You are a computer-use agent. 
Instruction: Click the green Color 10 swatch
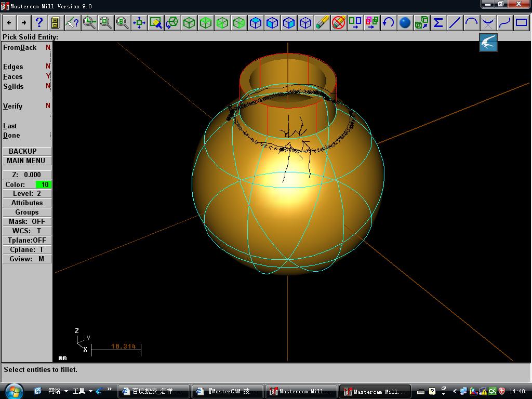[x=44, y=184]
